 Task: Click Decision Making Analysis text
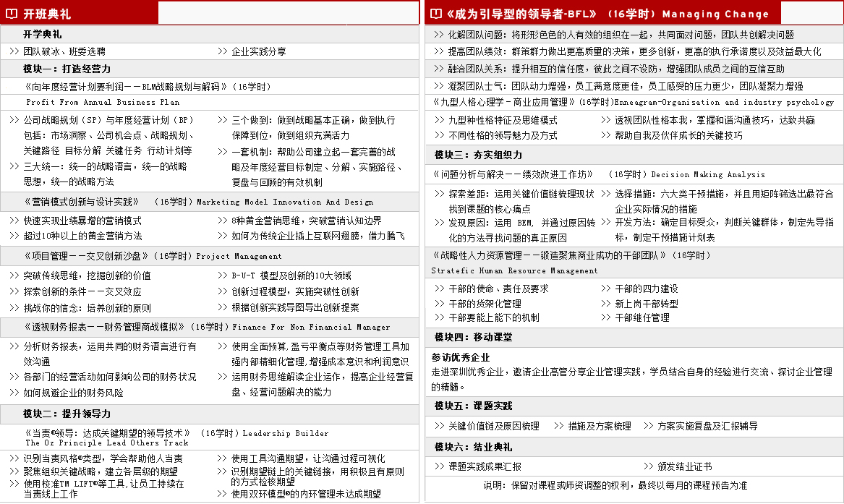708,175
